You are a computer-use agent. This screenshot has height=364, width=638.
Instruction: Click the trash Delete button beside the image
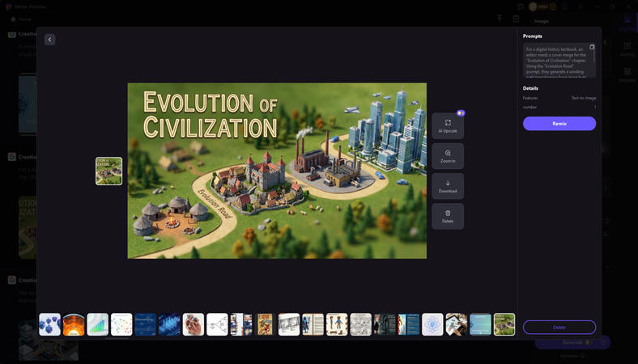click(x=448, y=216)
